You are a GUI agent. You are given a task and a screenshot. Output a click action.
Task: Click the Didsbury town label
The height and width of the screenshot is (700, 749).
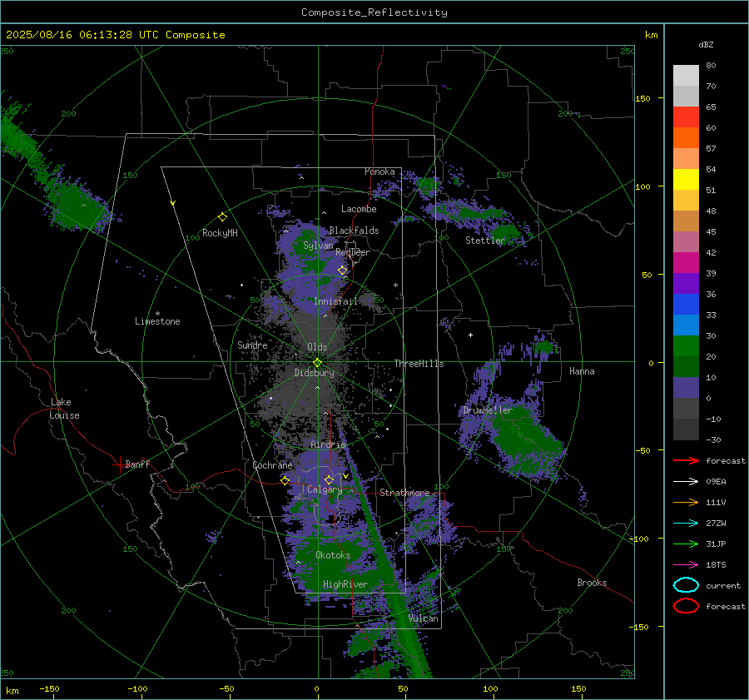coord(314,373)
